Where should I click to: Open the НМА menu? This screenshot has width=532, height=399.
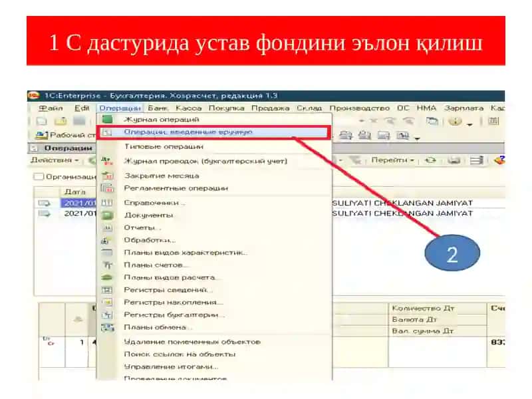[426, 108]
